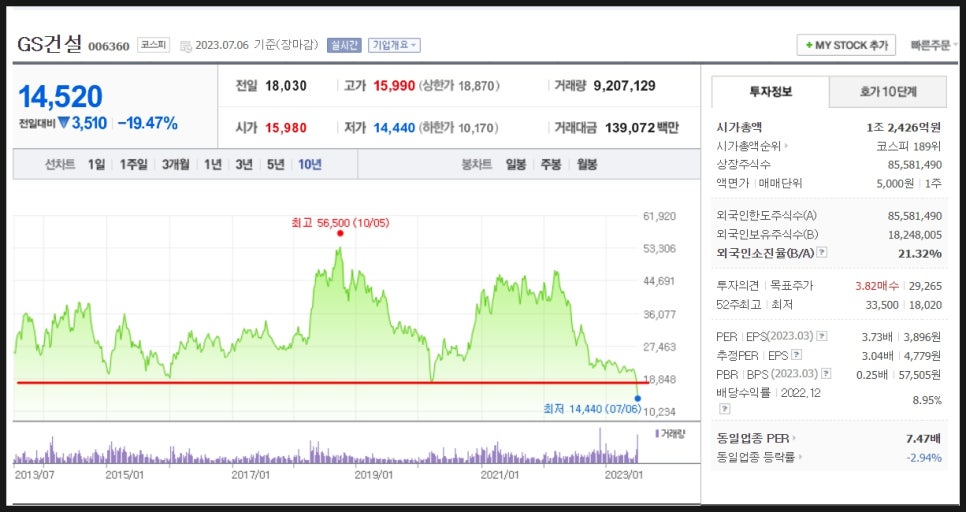Click the 최저 14,440 low marker

pos(637,398)
